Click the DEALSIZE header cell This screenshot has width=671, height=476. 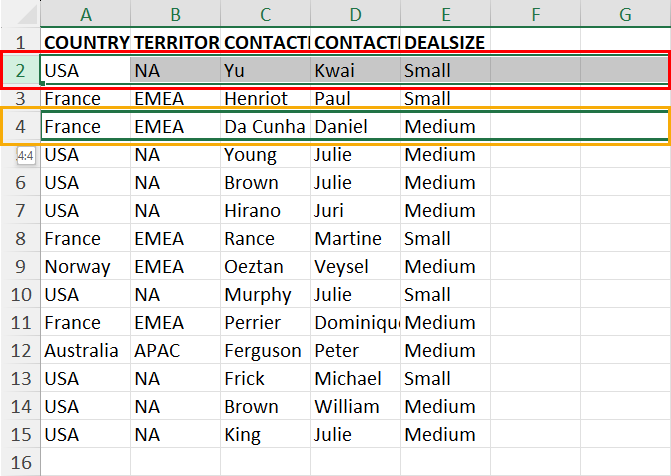445,42
